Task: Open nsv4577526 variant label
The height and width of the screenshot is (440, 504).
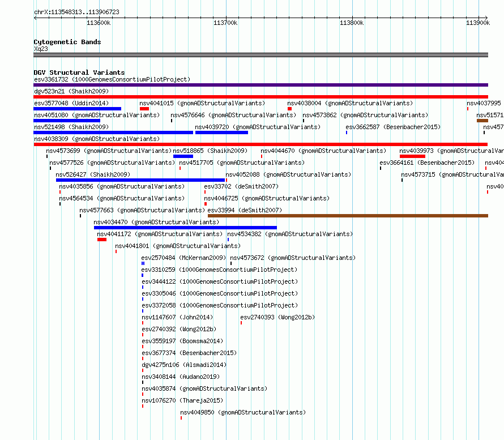Action: (x=112, y=163)
